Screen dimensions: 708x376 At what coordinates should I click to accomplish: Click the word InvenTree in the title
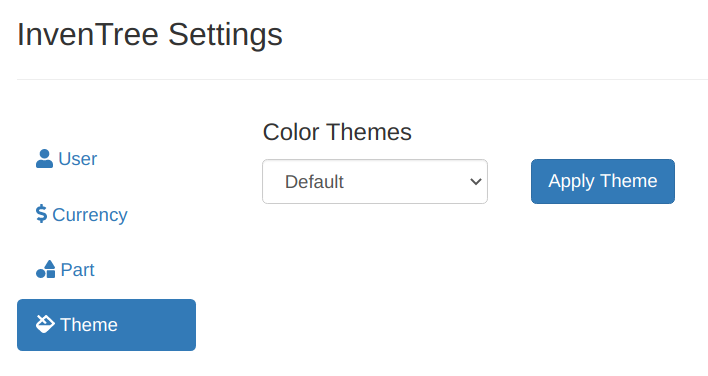88,34
